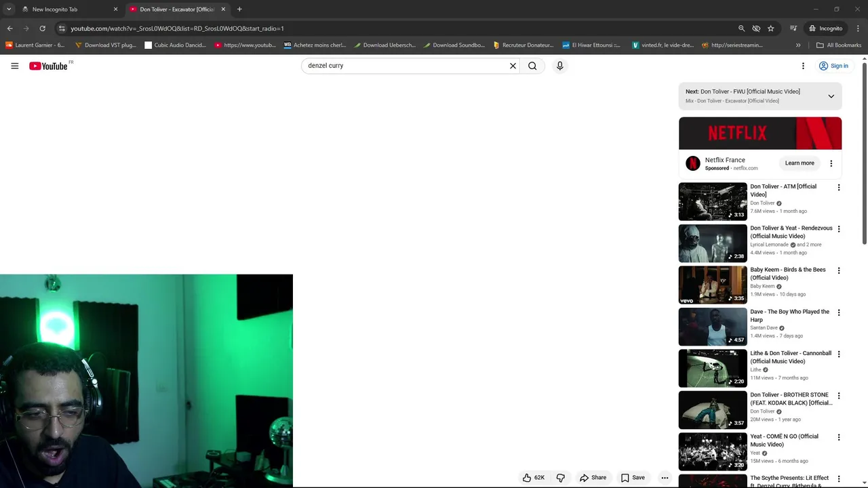Open the media control icon in toolbar
The width and height of the screenshot is (868, 488).
[793, 28]
